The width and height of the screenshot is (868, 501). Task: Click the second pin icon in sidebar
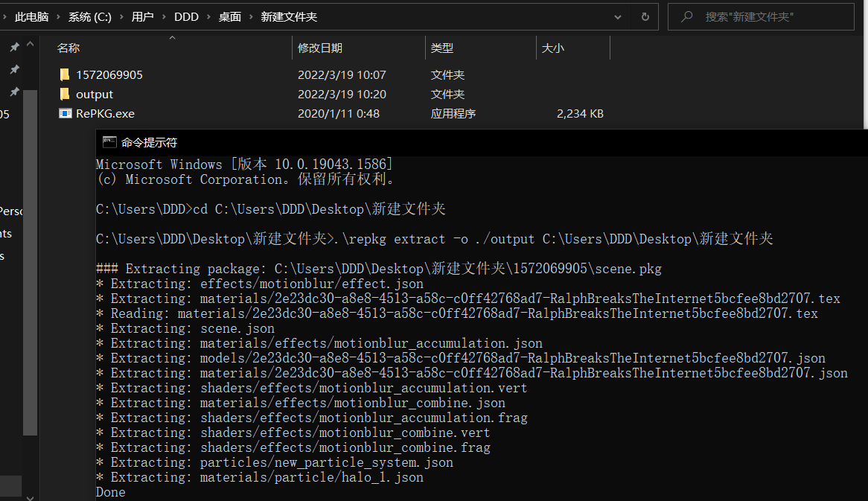click(14, 70)
